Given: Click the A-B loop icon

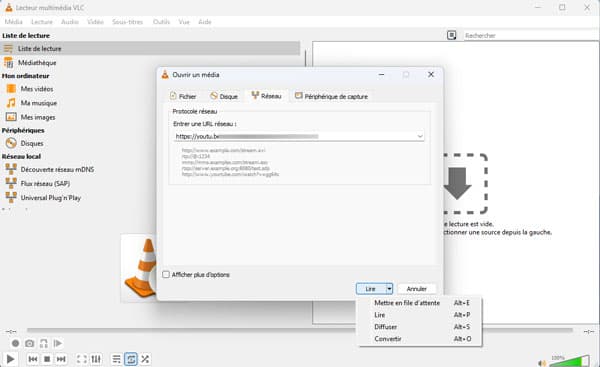Looking at the screenshot, I should (44, 343).
